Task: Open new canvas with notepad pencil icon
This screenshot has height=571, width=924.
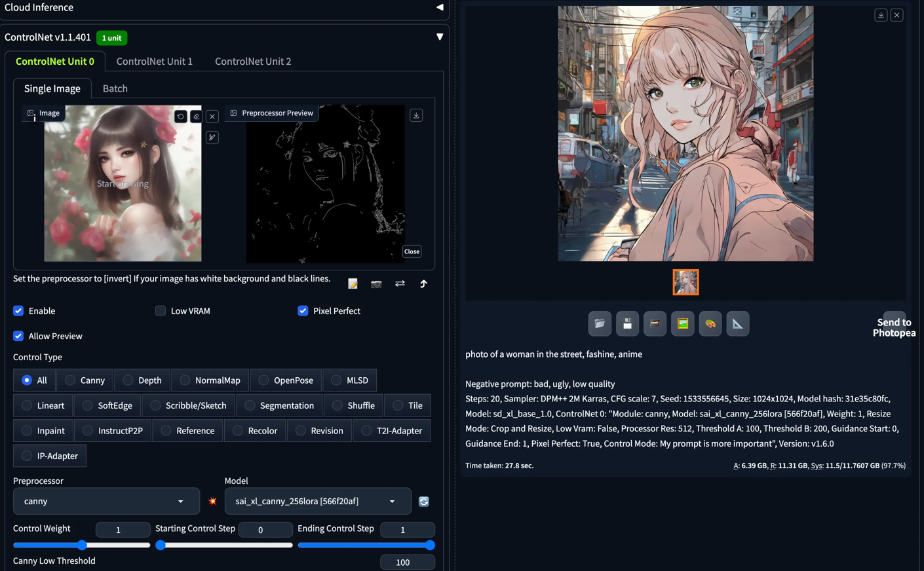Action: (353, 284)
